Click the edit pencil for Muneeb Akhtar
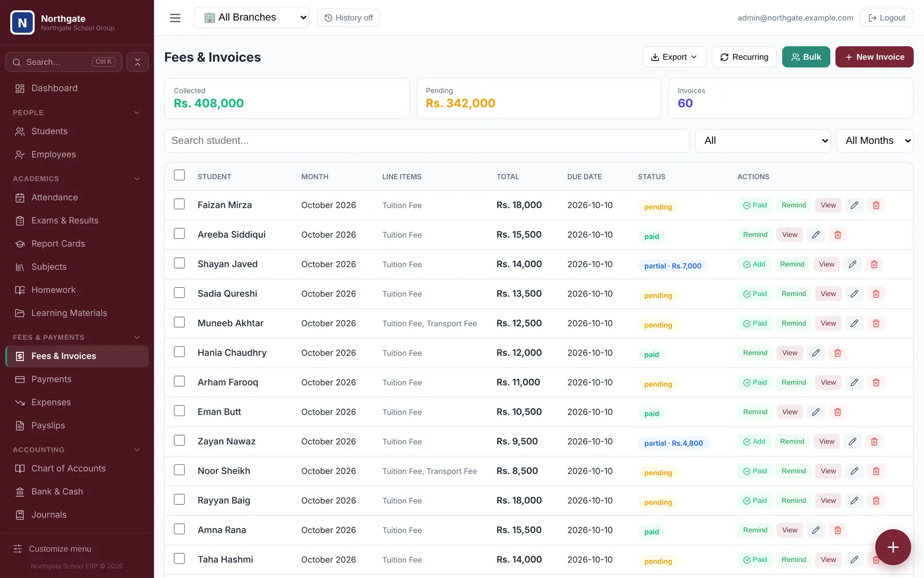The image size is (924, 578). 854,324
